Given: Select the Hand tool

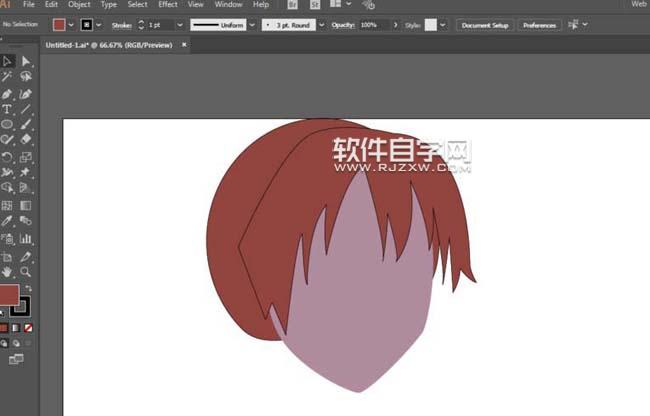Looking at the screenshot, I should coord(7,272).
